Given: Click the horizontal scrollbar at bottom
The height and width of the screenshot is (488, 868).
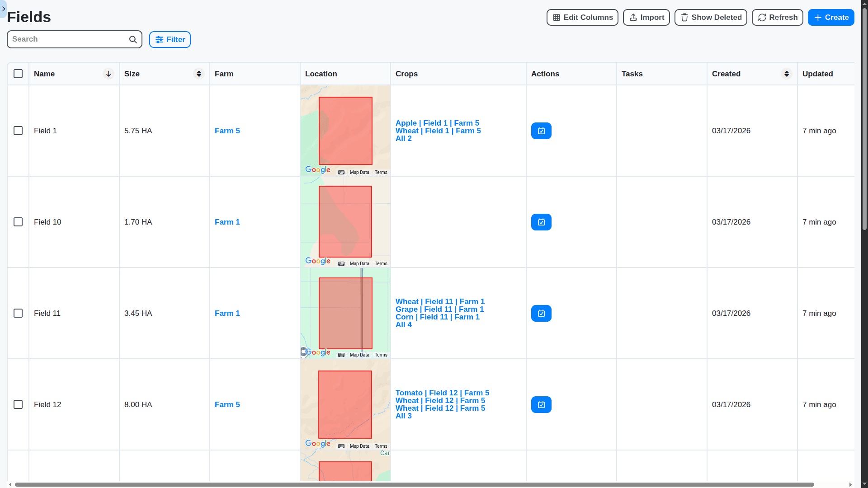Looking at the screenshot, I should pos(414,485).
